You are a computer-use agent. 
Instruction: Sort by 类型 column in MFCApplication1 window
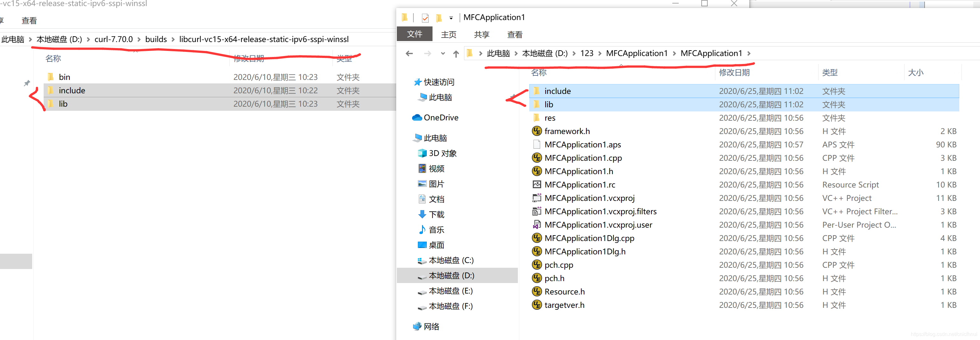(830, 73)
